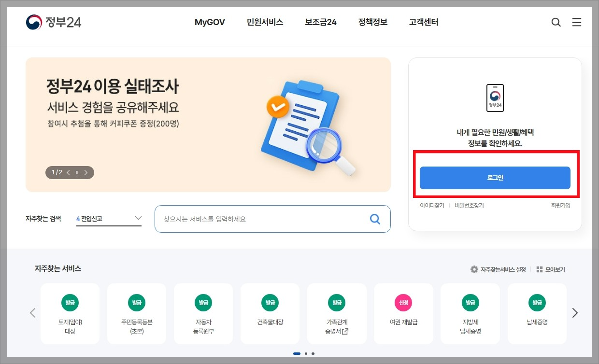This screenshot has width=599, height=364.
Task: Switch to the 보조금24 section
Action: click(x=320, y=22)
